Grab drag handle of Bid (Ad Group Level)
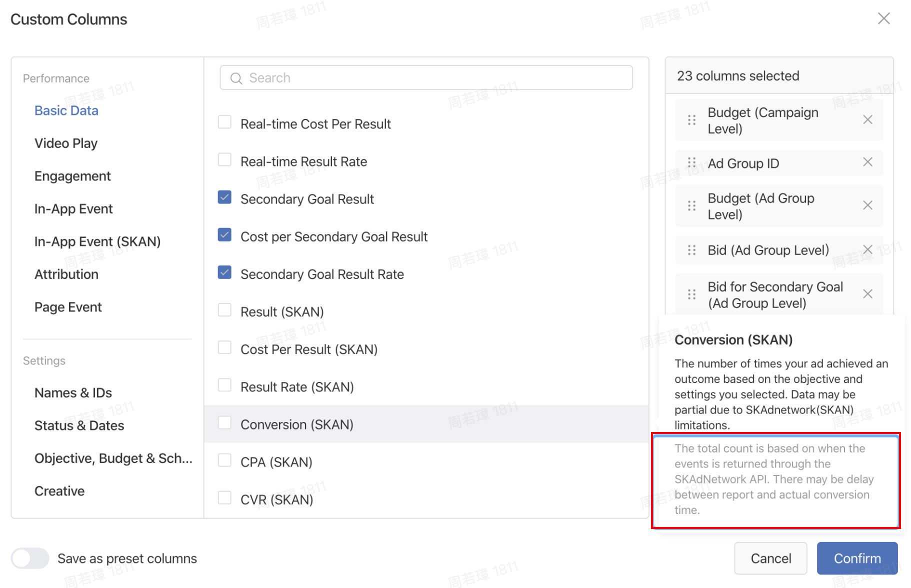Viewport: 911px width, 588px height. (x=691, y=250)
